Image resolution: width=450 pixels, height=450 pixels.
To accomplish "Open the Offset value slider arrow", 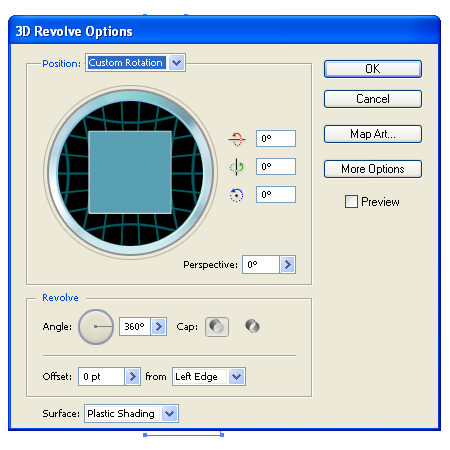I will [x=133, y=377].
